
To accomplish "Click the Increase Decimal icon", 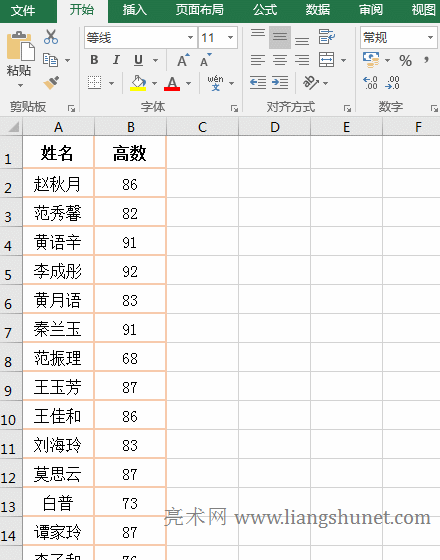I will (x=370, y=83).
